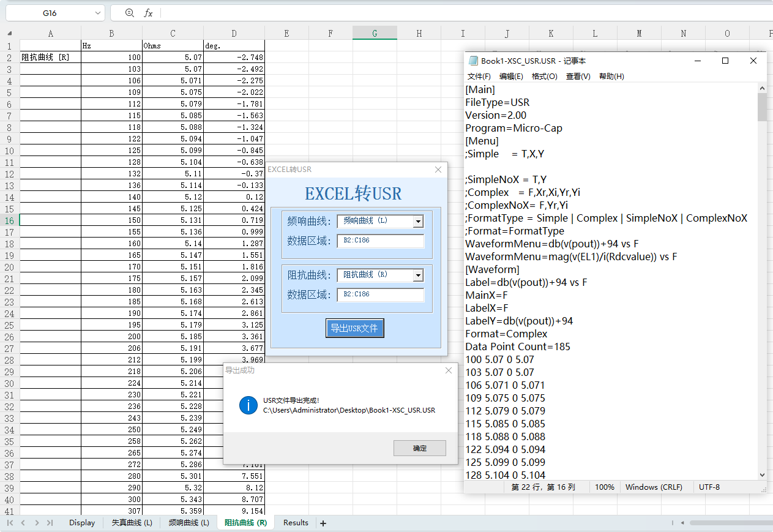
Task: Click cell C1 labeled Ohms
Action: coord(173,46)
